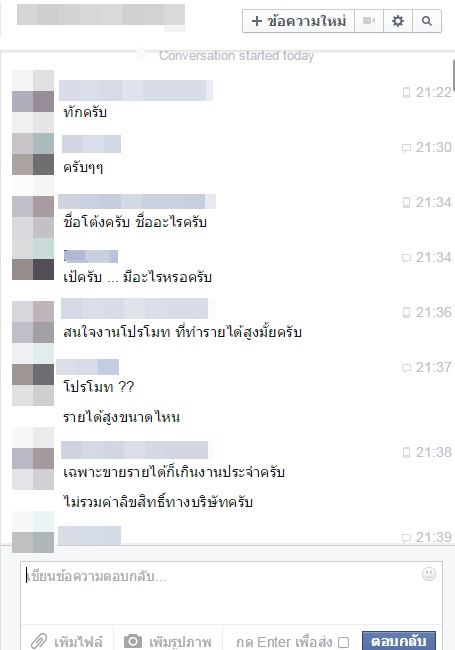Open sender profile picture next to ทักครับ

pyautogui.click(x=33, y=102)
